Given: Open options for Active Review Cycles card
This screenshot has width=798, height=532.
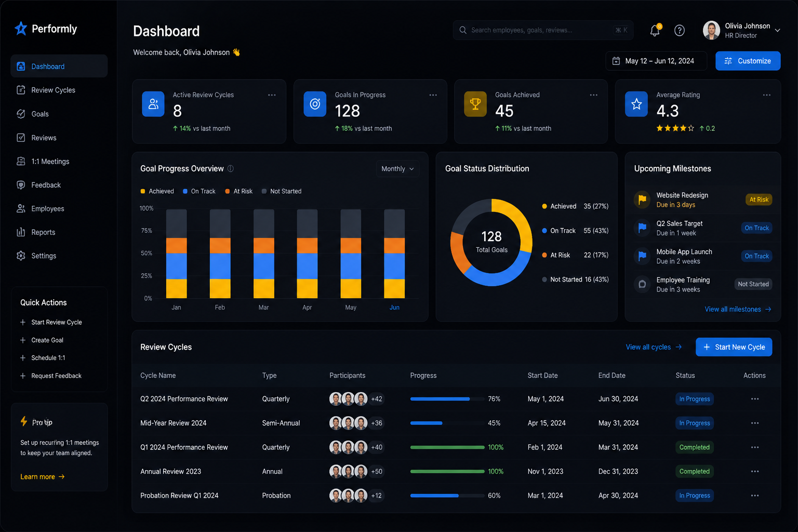Looking at the screenshot, I should pyautogui.click(x=272, y=95).
